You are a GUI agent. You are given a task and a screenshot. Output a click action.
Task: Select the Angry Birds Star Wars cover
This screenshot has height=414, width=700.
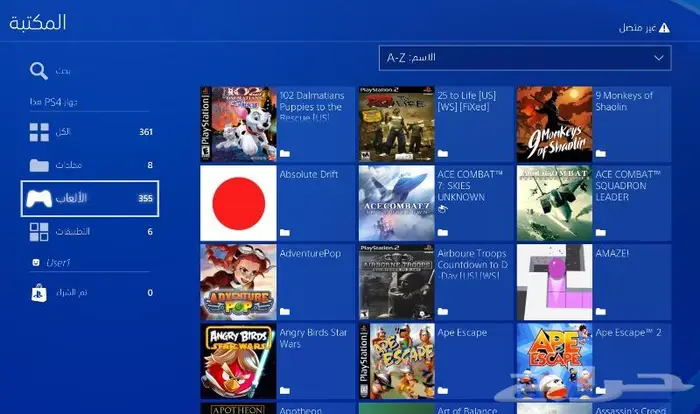click(x=238, y=361)
